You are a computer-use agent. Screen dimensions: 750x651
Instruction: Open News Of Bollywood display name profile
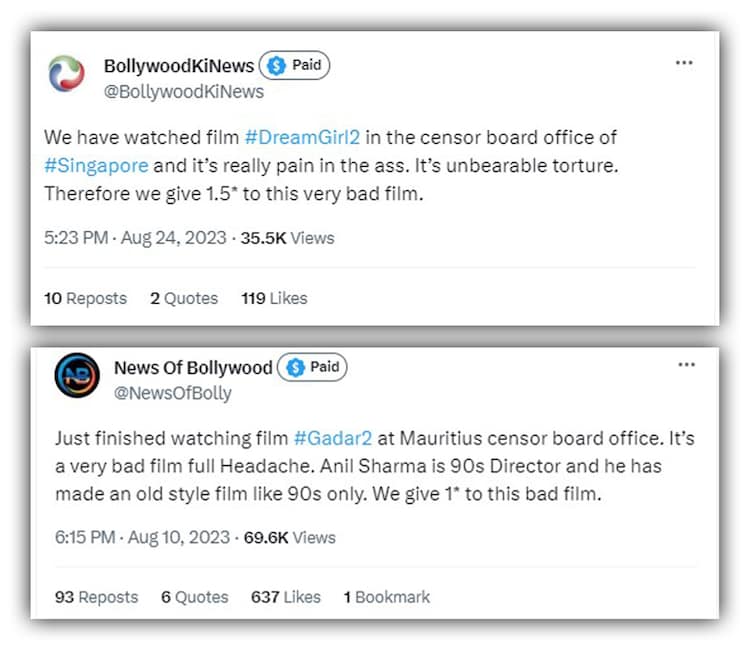coord(193,368)
